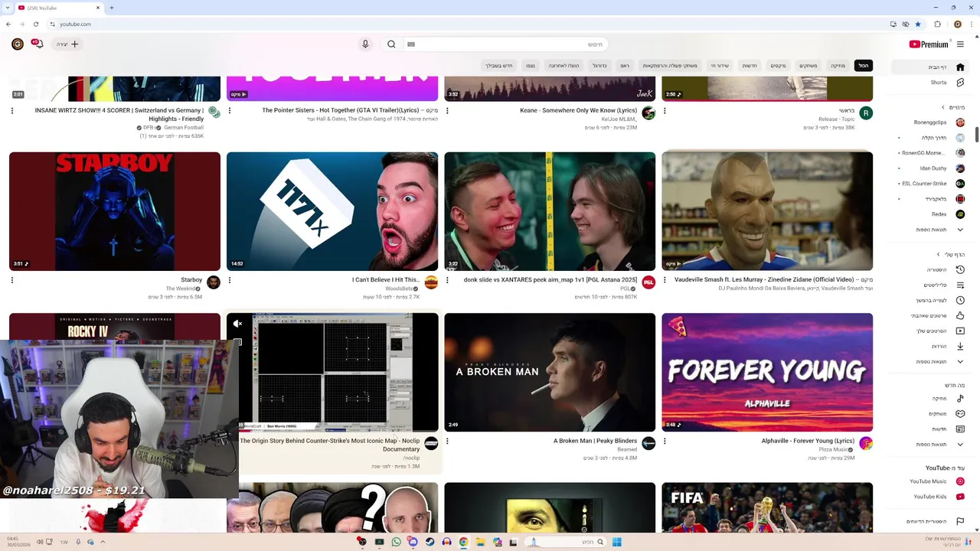Open Playlists in the sidebar
This screenshot has width=980, height=551.
(x=930, y=285)
